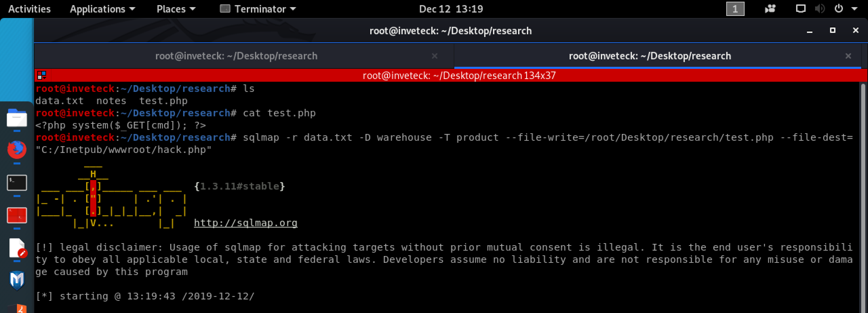Maximize the Terminator window
The height and width of the screenshot is (313, 868).
point(832,31)
